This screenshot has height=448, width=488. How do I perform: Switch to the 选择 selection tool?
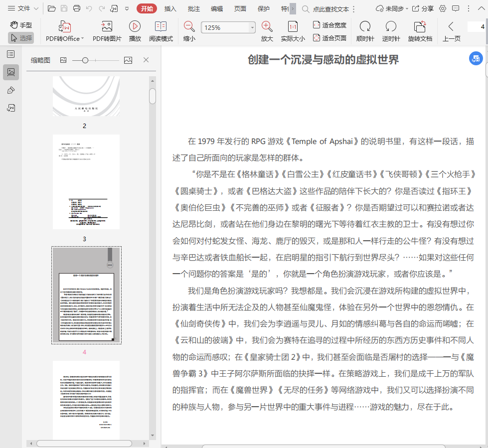coord(21,37)
